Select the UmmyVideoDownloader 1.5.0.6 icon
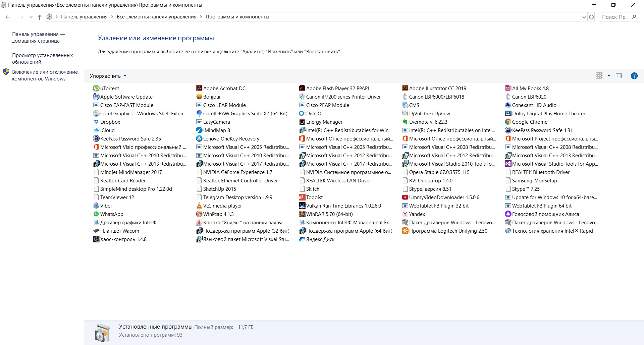This screenshot has width=644, height=345. [405, 197]
